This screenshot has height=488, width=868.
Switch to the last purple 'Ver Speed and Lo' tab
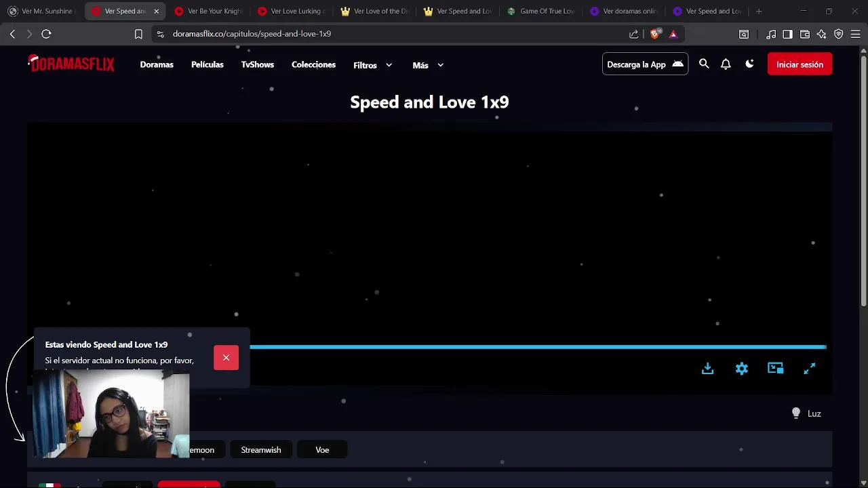pyautogui.click(x=707, y=11)
